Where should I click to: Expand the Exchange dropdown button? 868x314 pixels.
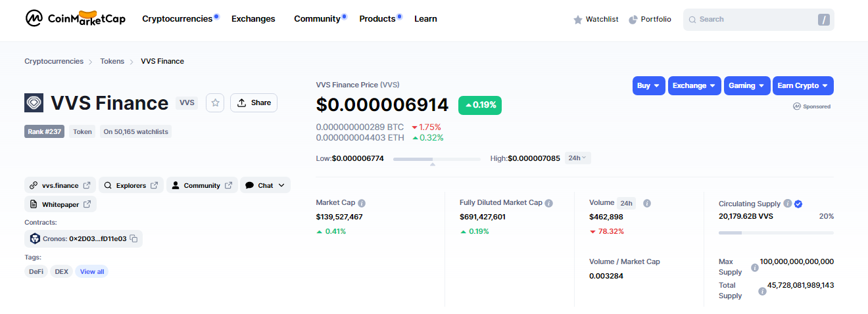tap(694, 85)
